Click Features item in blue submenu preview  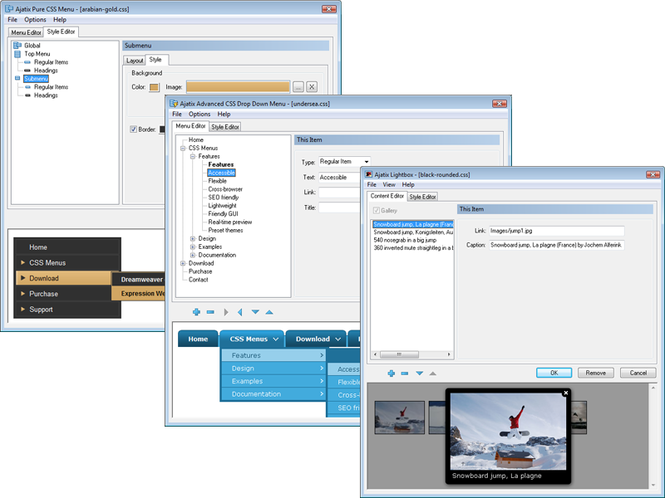(274, 355)
